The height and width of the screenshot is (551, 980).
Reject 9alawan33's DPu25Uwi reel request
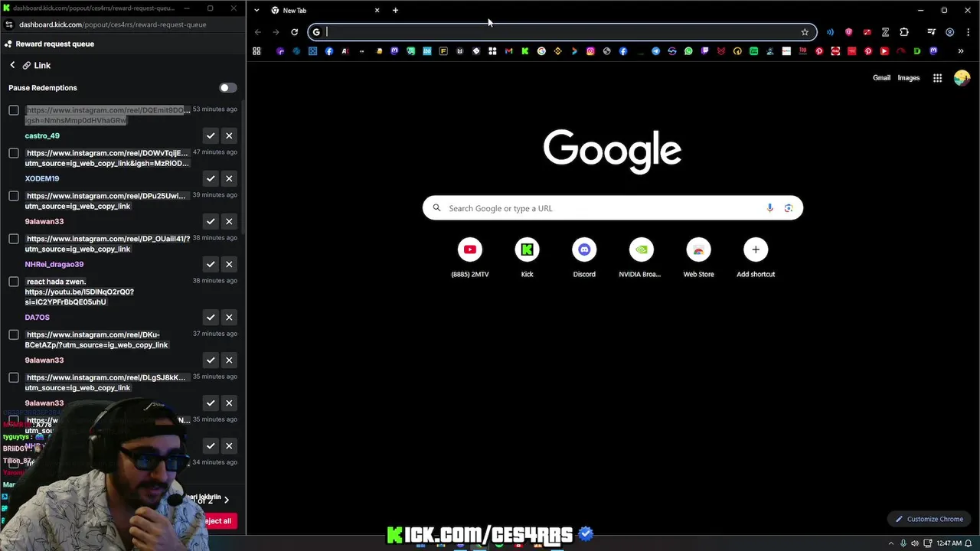click(229, 221)
